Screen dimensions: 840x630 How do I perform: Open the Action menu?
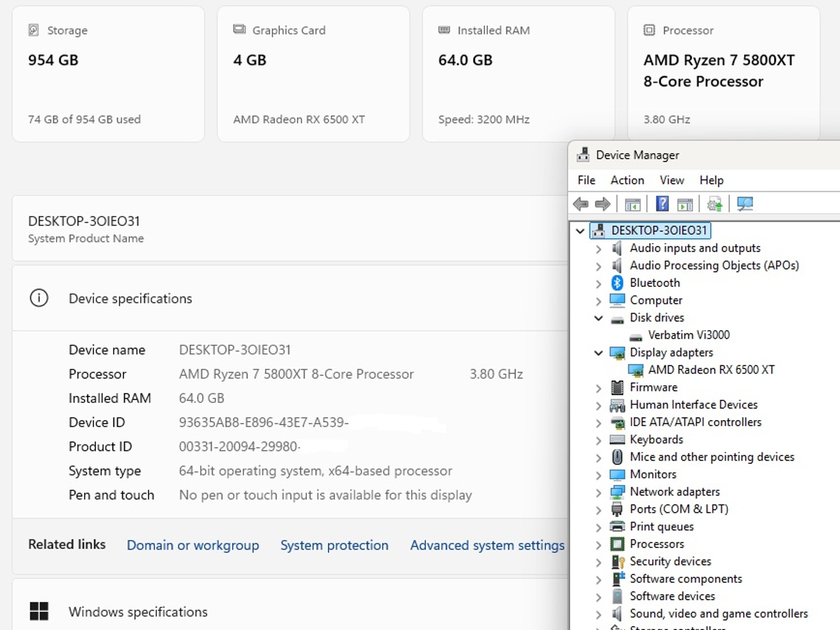pos(627,180)
